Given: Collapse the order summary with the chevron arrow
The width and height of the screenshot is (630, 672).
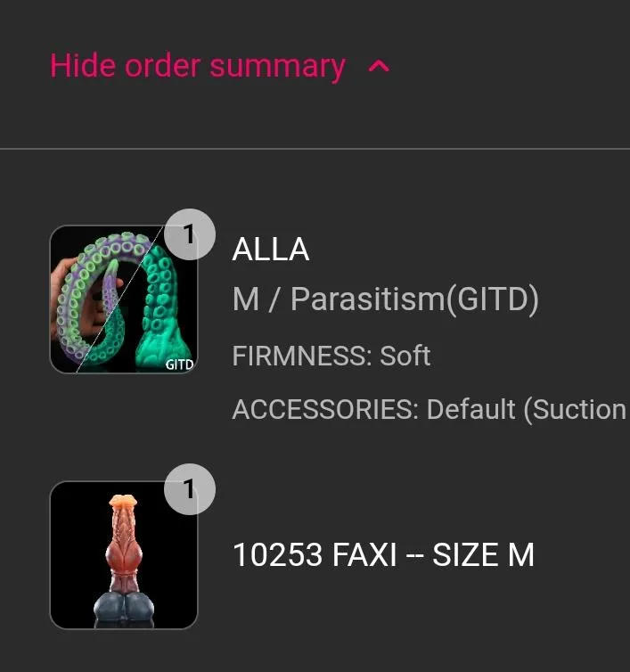Looking at the screenshot, I should pos(379,66).
